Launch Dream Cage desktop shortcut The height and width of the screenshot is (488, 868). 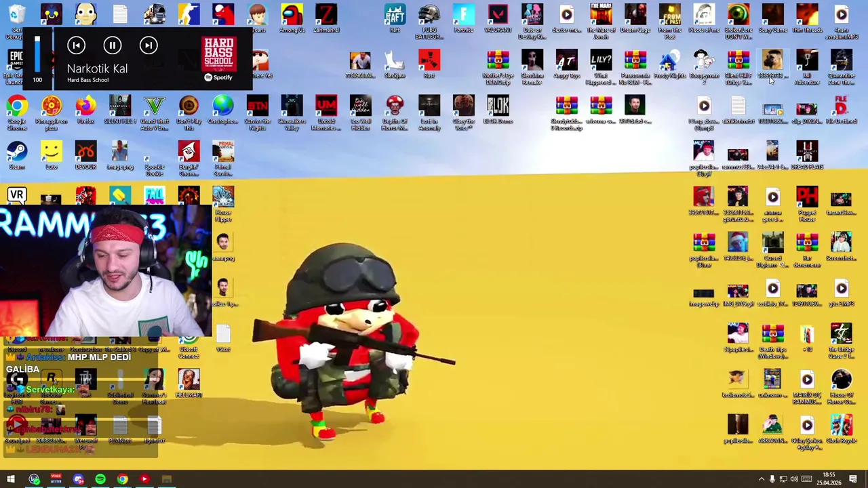coord(635,18)
